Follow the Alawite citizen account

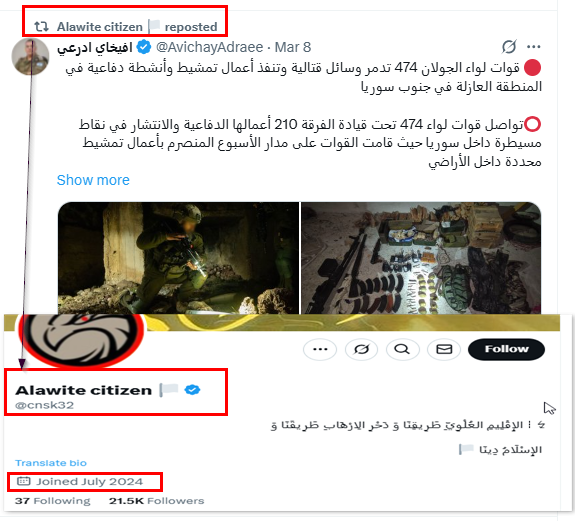[x=506, y=349]
